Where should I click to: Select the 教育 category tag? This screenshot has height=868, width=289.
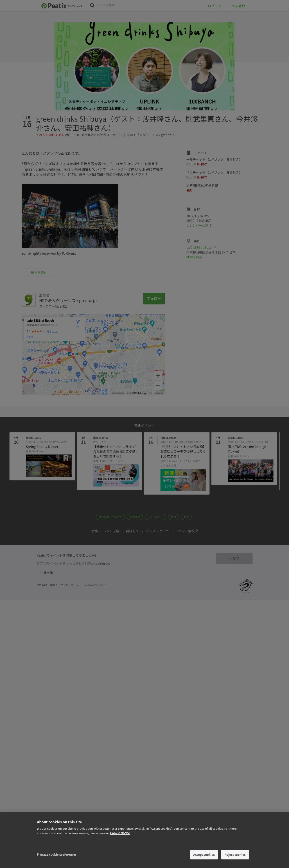pos(173,516)
